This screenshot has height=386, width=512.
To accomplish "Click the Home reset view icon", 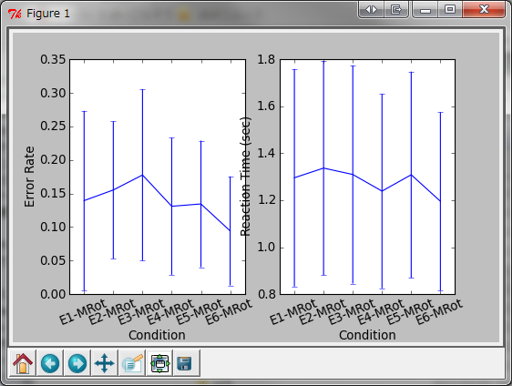I will (x=23, y=363).
